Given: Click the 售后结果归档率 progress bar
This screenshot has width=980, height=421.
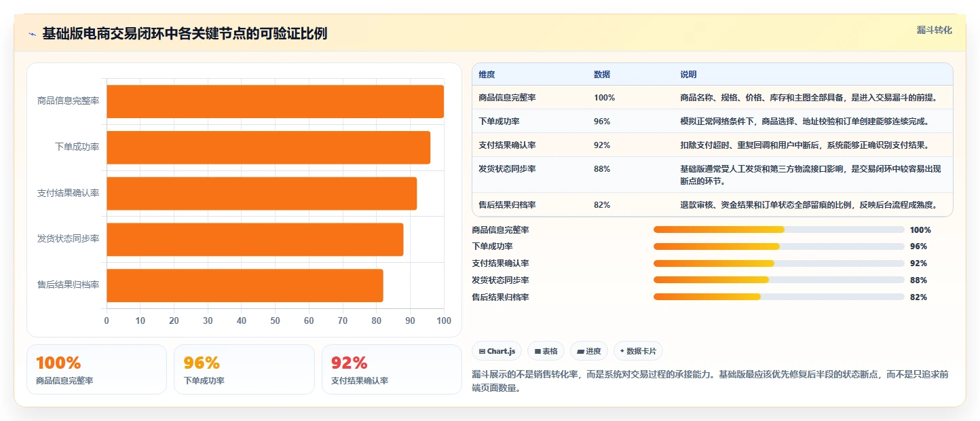Looking at the screenshot, I should 778,297.
